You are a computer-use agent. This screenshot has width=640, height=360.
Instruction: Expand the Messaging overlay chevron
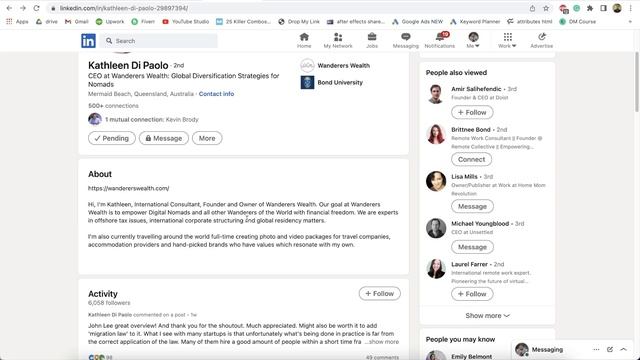[x=623, y=349]
